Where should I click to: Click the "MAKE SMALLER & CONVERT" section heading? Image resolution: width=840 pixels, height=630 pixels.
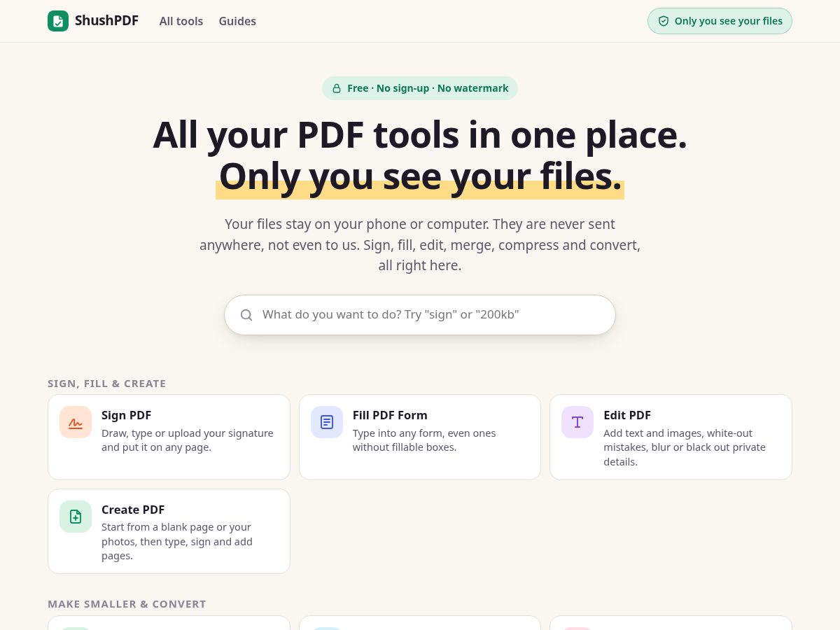tap(127, 604)
